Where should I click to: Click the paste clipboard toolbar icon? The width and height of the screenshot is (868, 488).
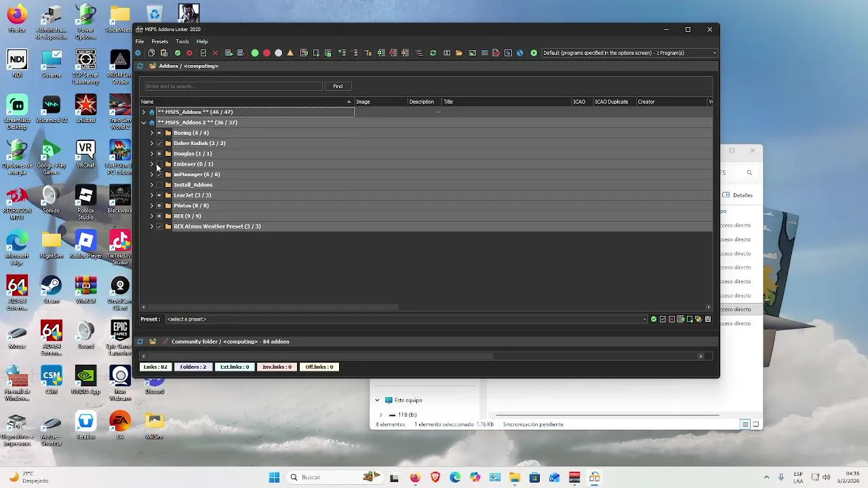(x=164, y=53)
